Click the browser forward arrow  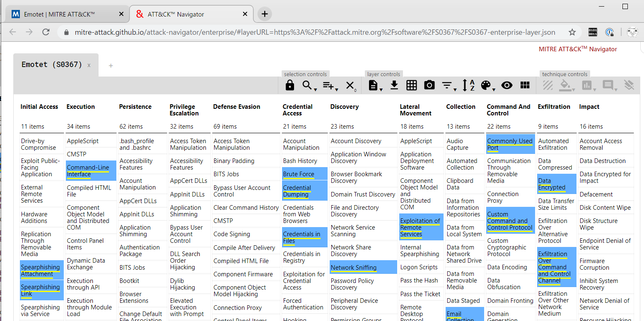point(29,32)
